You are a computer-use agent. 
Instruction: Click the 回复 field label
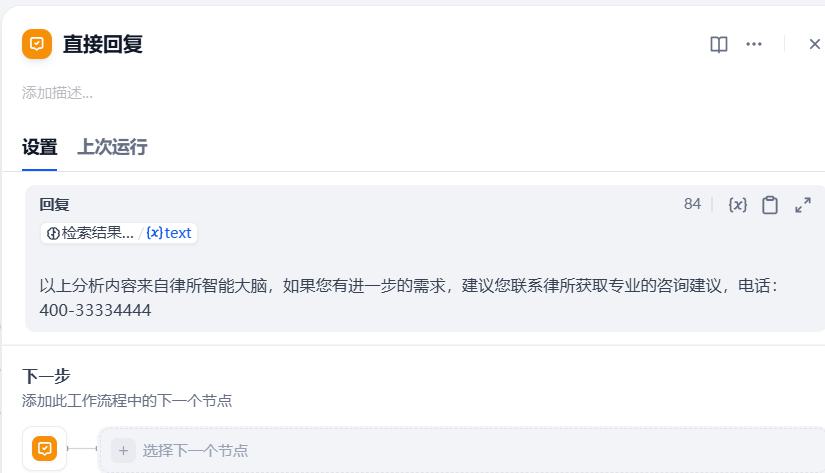(54, 205)
